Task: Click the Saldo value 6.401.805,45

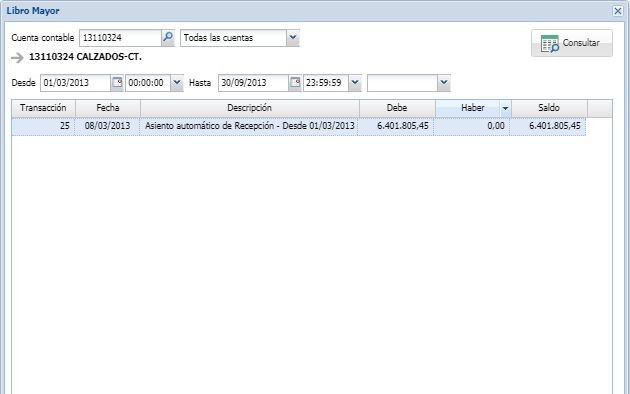Action: tap(554, 126)
